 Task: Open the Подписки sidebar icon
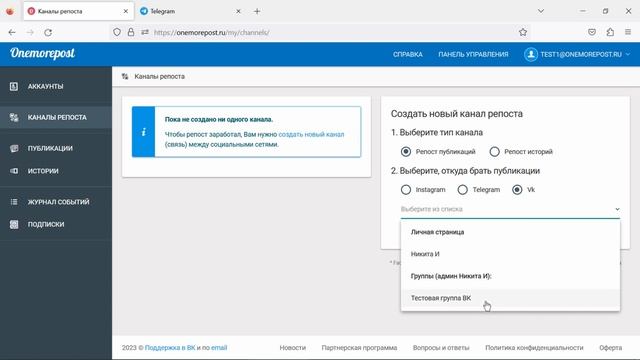(14, 224)
